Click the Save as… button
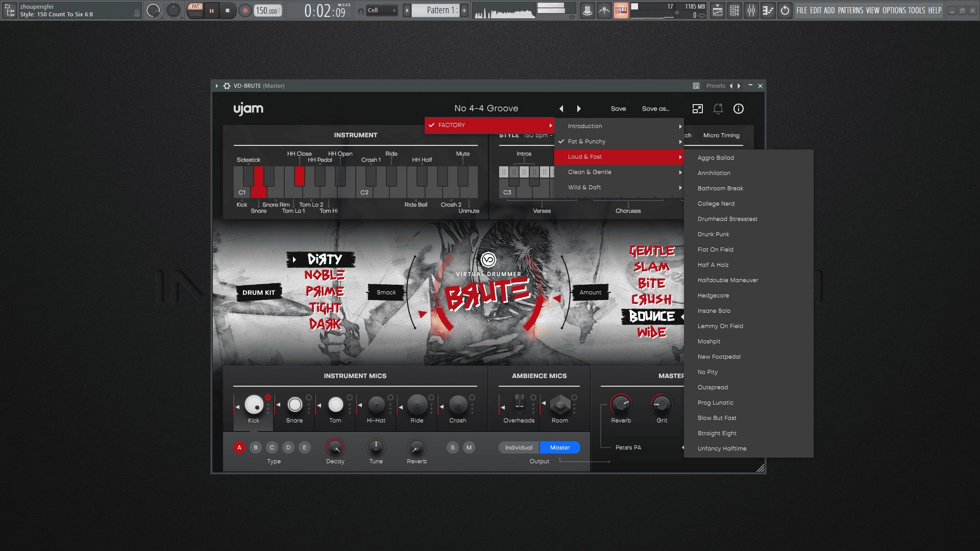980x551 pixels. (x=655, y=109)
